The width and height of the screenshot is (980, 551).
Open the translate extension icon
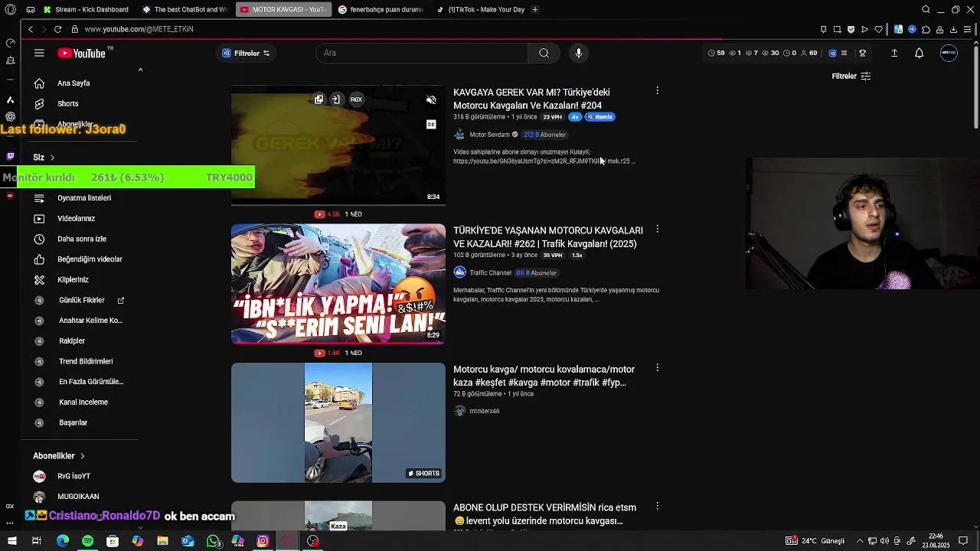coord(898,29)
